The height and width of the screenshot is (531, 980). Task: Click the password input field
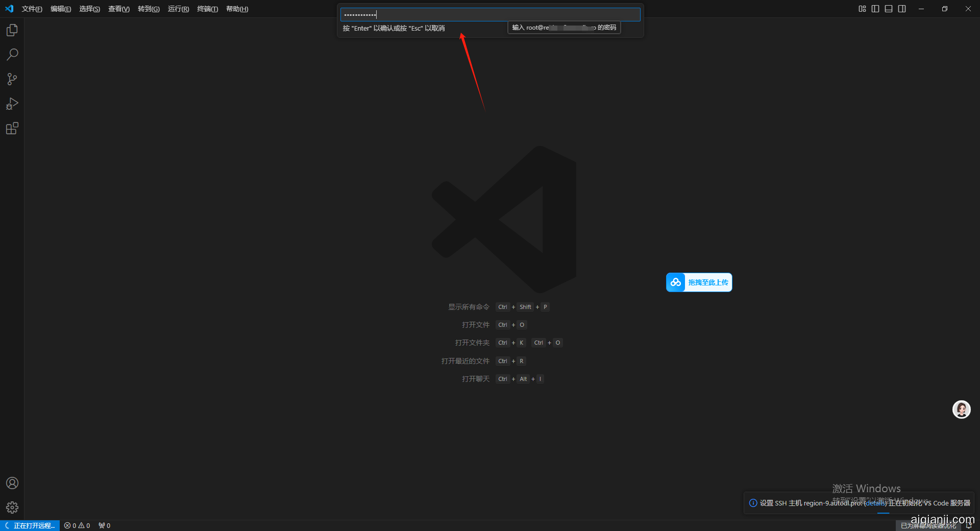point(490,14)
